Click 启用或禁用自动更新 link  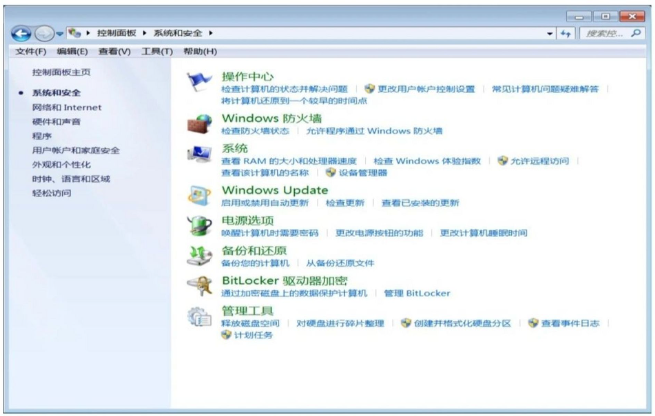click(x=265, y=203)
